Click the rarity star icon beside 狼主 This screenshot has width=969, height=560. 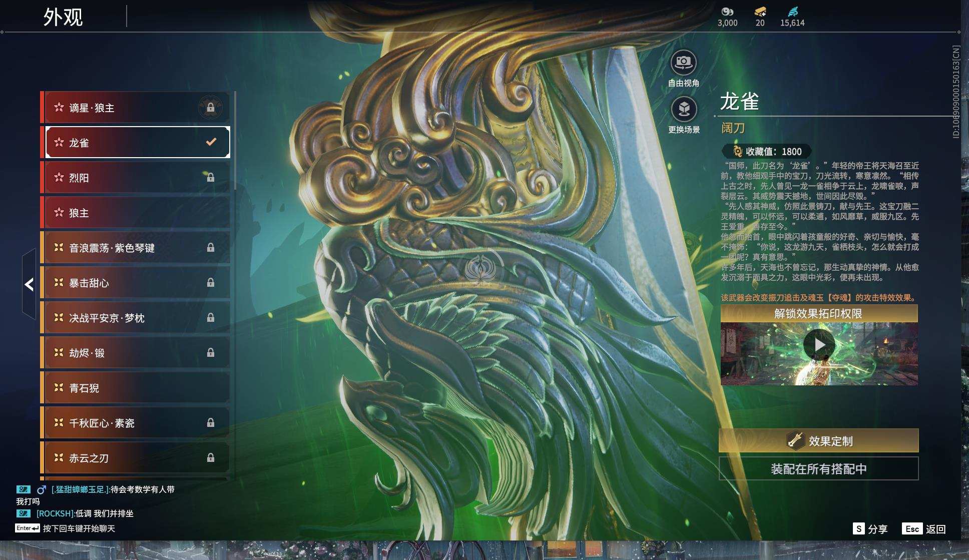click(x=59, y=212)
